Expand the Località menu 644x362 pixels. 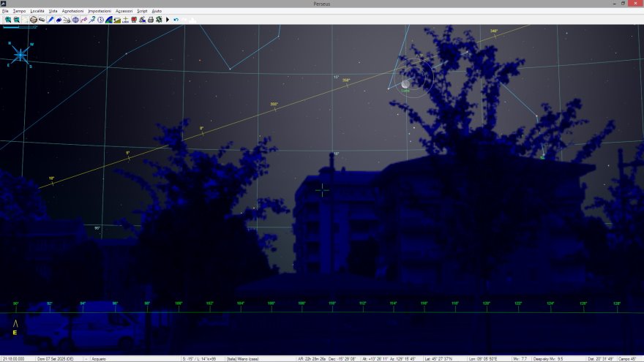pos(37,12)
